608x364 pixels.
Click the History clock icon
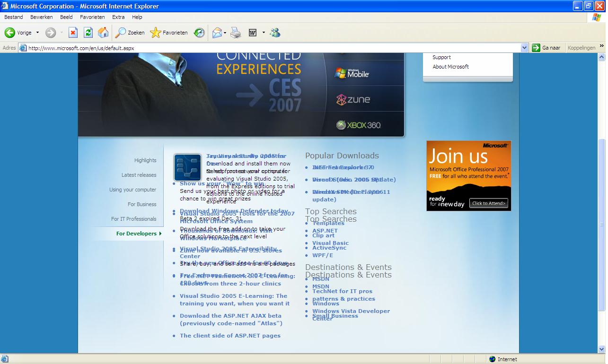click(x=199, y=33)
